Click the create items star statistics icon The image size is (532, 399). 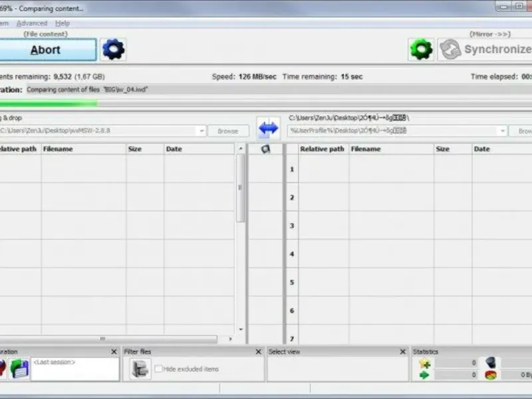point(425,363)
